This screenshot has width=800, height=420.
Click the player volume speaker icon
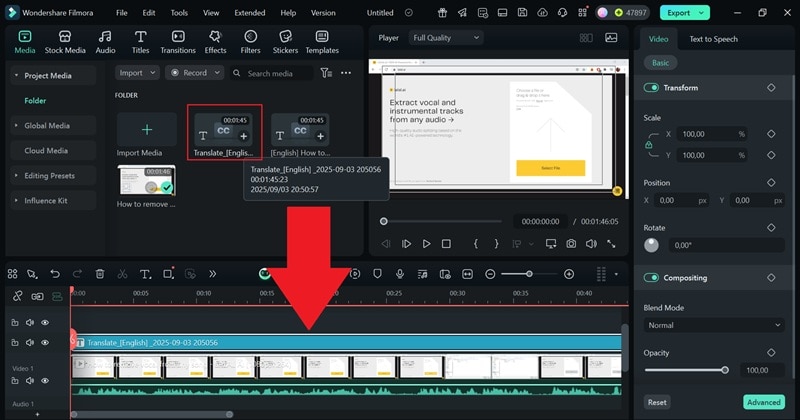point(591,244)
